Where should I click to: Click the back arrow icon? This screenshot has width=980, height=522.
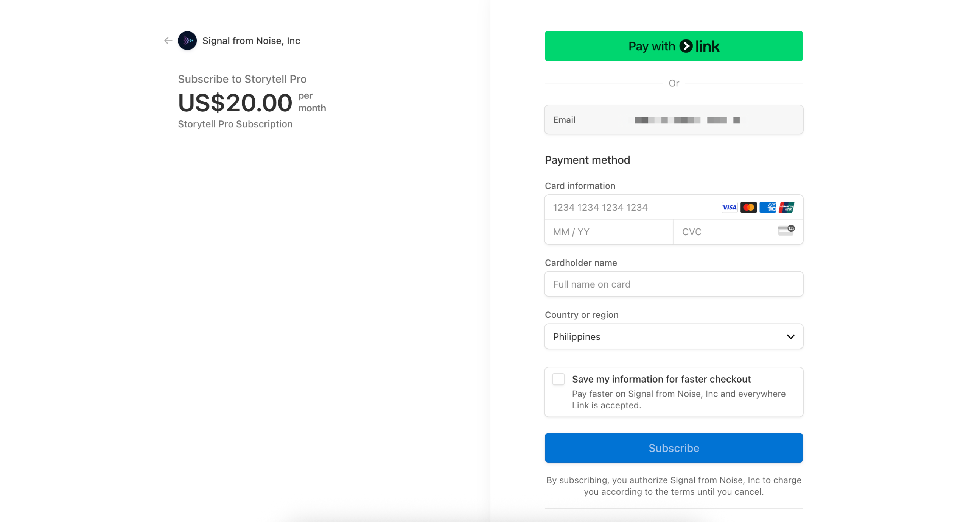168,41
